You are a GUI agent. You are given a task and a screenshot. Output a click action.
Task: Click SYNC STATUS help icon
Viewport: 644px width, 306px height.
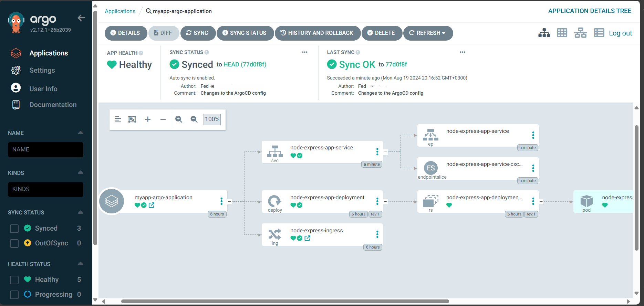(207, 52)
